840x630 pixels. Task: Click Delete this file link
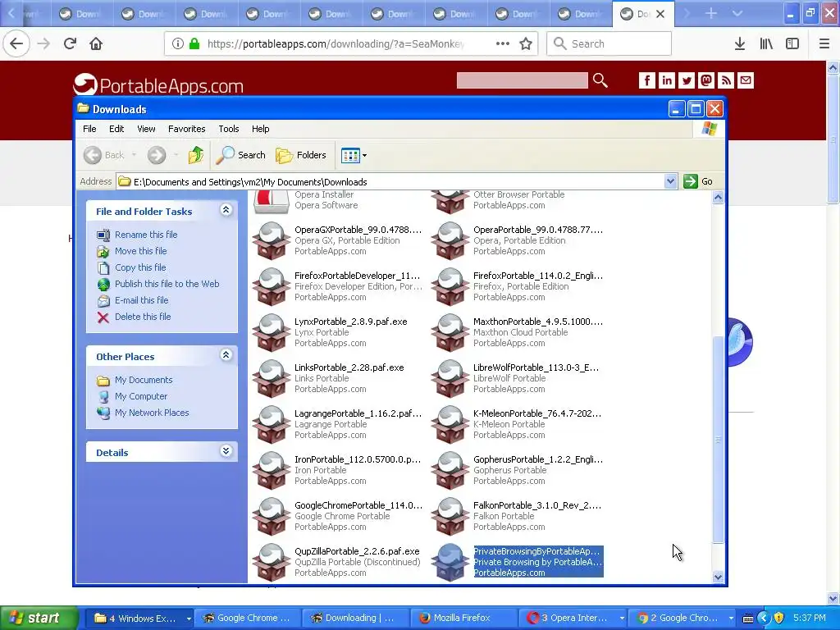(143, 317)
